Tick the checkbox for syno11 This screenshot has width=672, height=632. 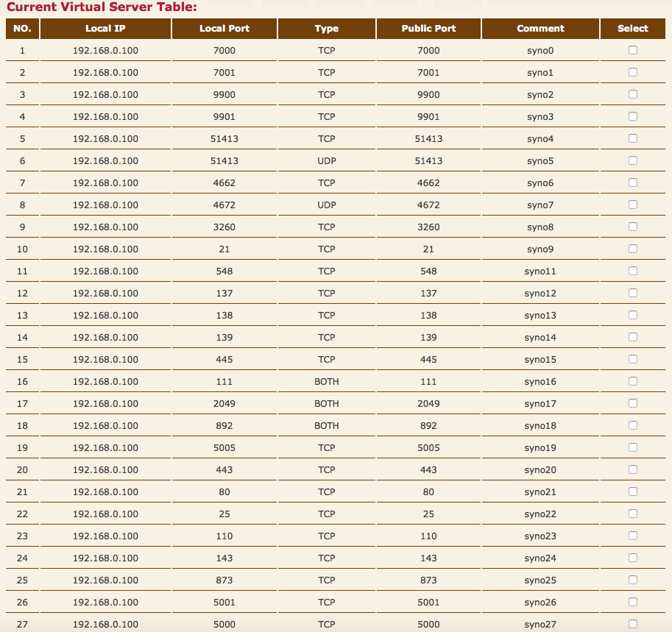tap(632, 271)
